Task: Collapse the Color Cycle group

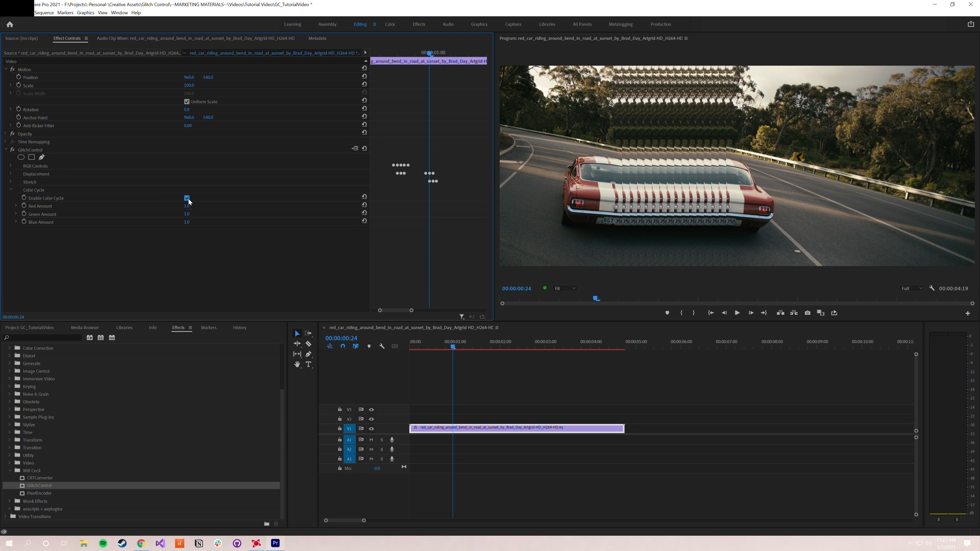Action: [x=11, y=190]
